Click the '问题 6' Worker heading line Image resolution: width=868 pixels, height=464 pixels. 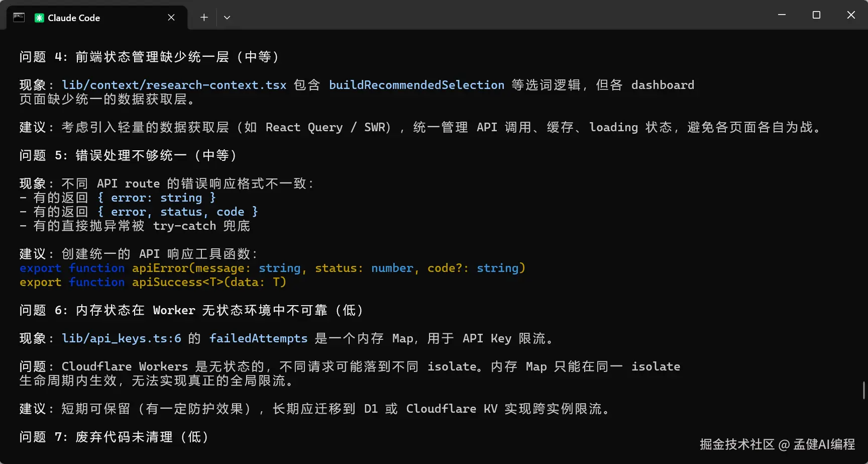point(191,310)
